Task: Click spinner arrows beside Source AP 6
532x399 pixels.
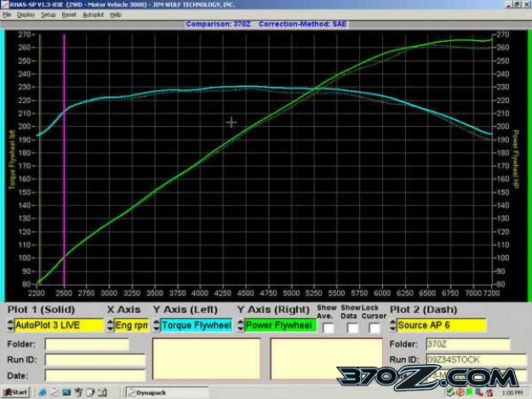Action: coord(392,326)
